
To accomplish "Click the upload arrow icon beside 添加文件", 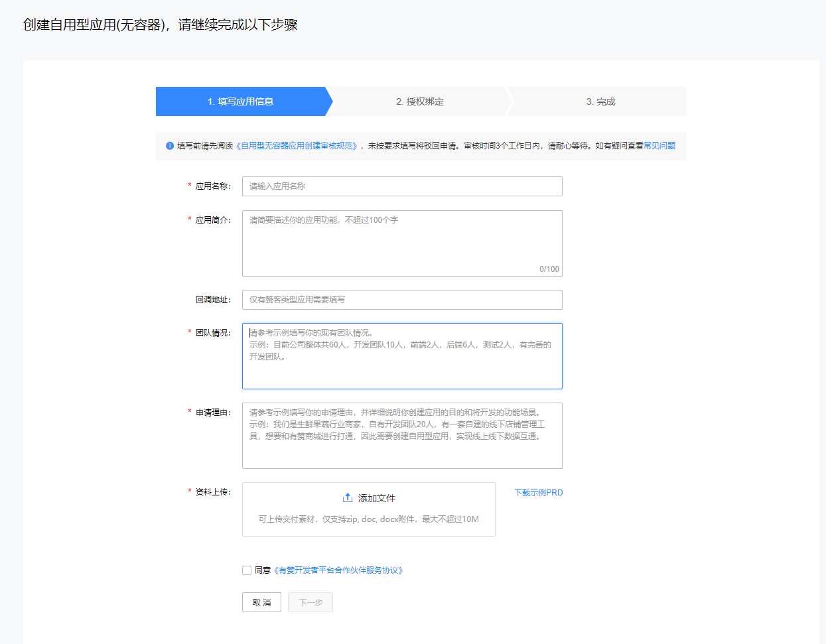I will [347, 497].
